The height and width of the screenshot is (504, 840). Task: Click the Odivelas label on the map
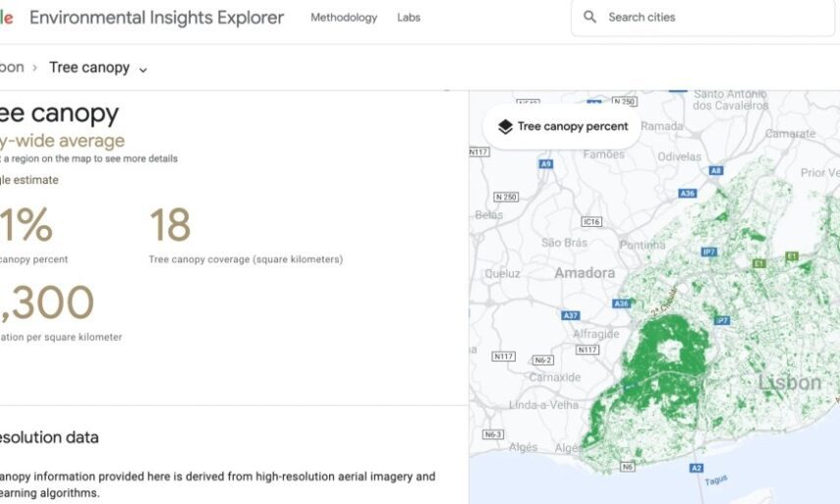(680, 156)
